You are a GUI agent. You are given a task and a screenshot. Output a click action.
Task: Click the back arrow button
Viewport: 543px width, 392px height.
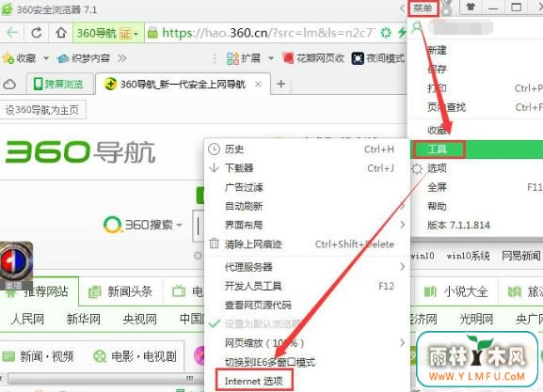[x=12, y=33]
